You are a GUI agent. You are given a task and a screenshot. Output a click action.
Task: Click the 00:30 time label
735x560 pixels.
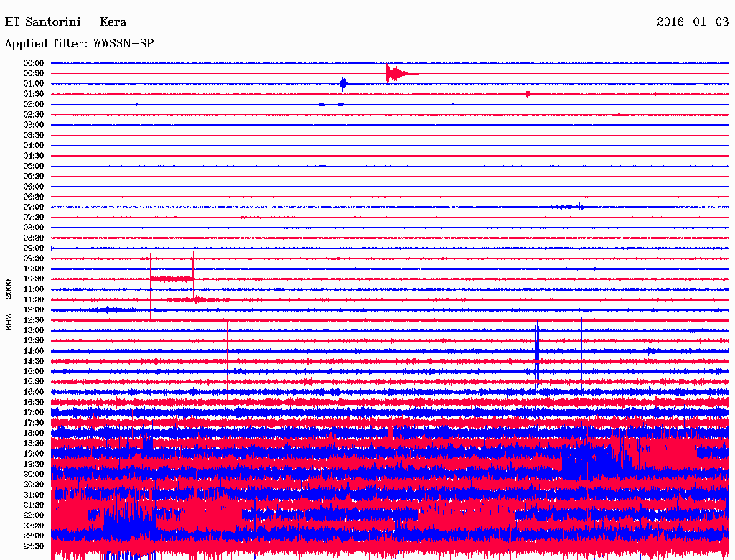pyautogui.click(x=34, y=73)
